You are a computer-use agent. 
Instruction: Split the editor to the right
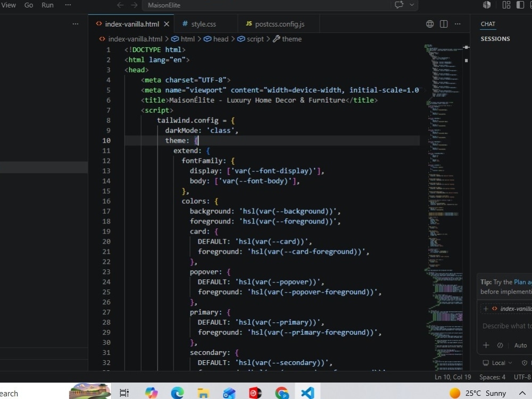coord(444,24)
